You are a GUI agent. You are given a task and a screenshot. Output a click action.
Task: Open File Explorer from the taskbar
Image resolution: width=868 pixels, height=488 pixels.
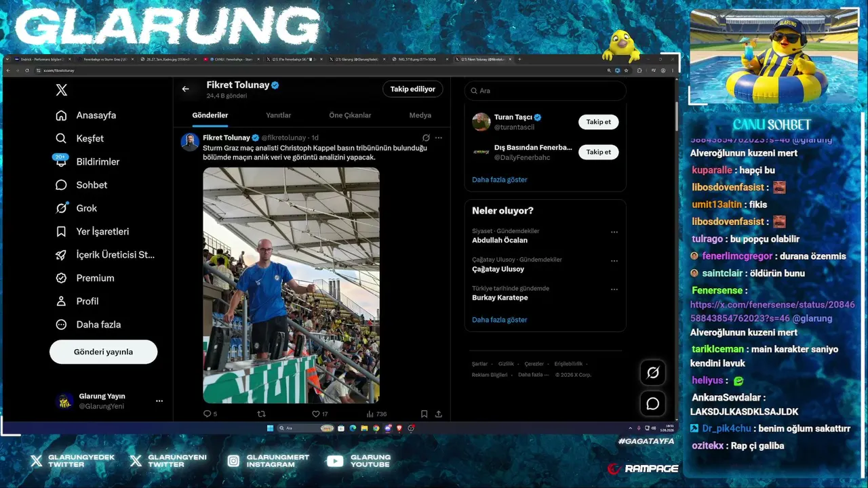[364, 428]
